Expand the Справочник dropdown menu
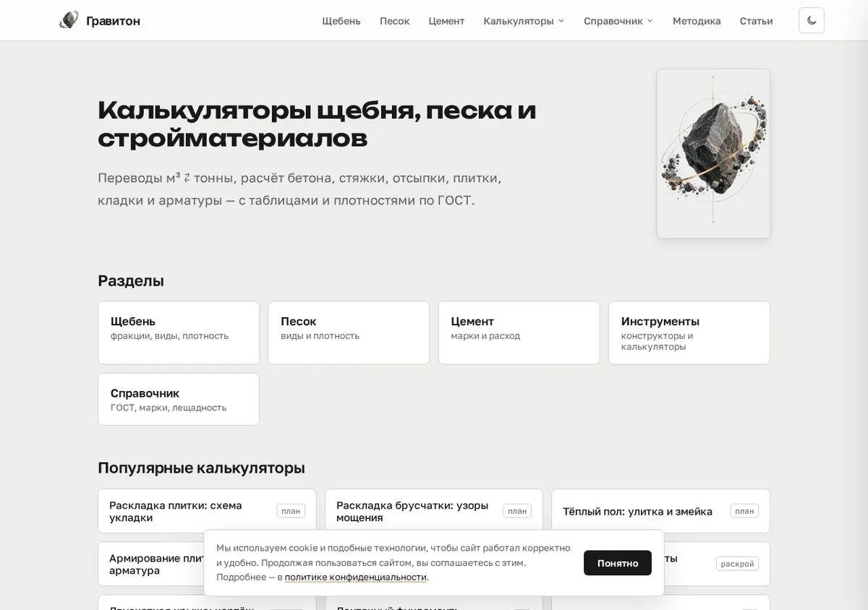The image size is (868, 610). pos(618,21)
